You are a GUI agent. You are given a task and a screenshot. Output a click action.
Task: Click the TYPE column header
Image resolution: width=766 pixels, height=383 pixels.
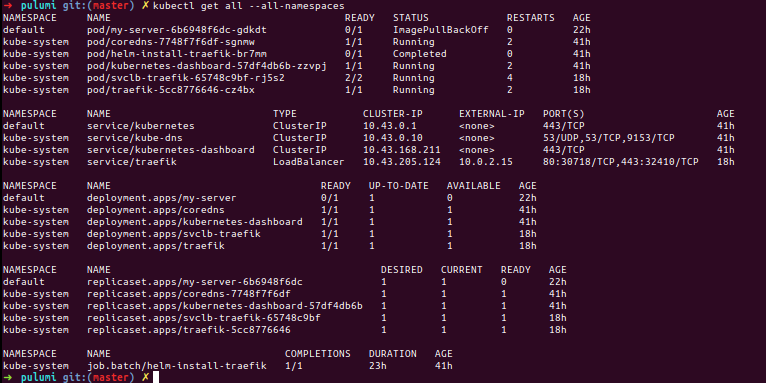coord(285,114)
